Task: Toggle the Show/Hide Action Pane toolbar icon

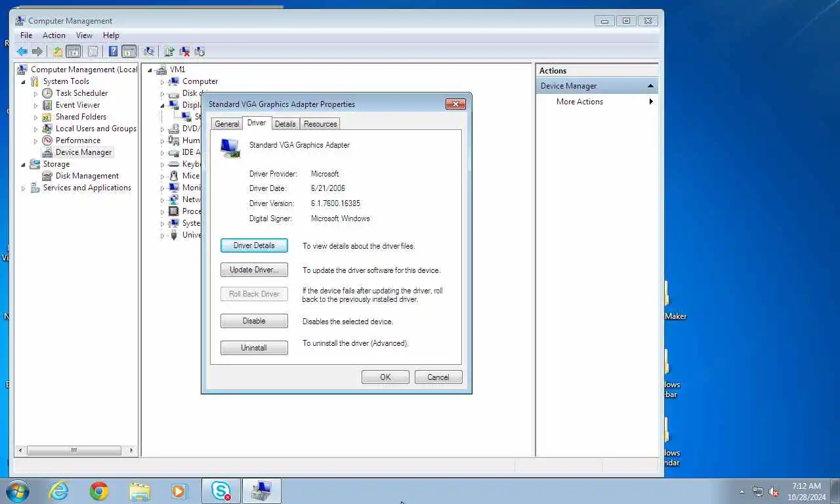Action: [129, 51]
